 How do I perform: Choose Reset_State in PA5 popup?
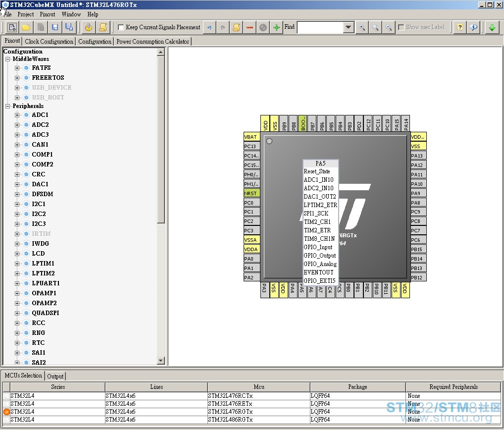(x=320, y=171)
